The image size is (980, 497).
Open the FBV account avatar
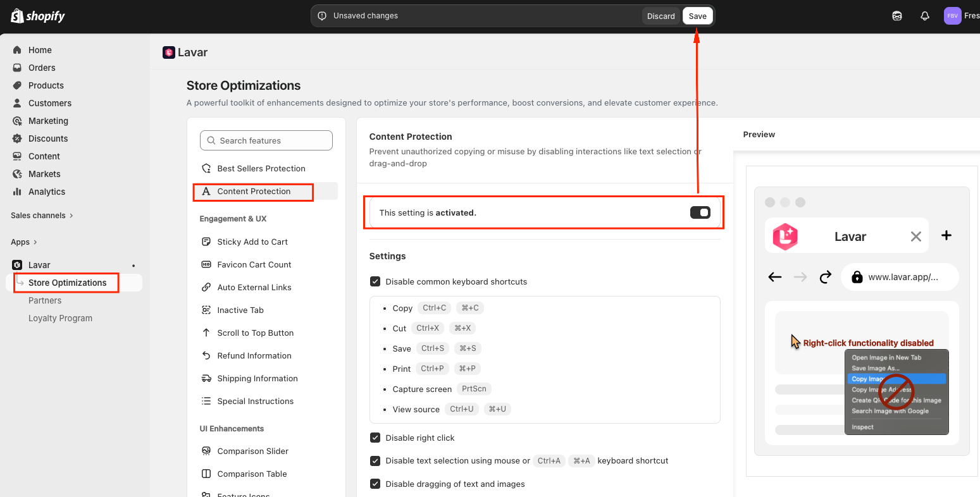[953, 16]
